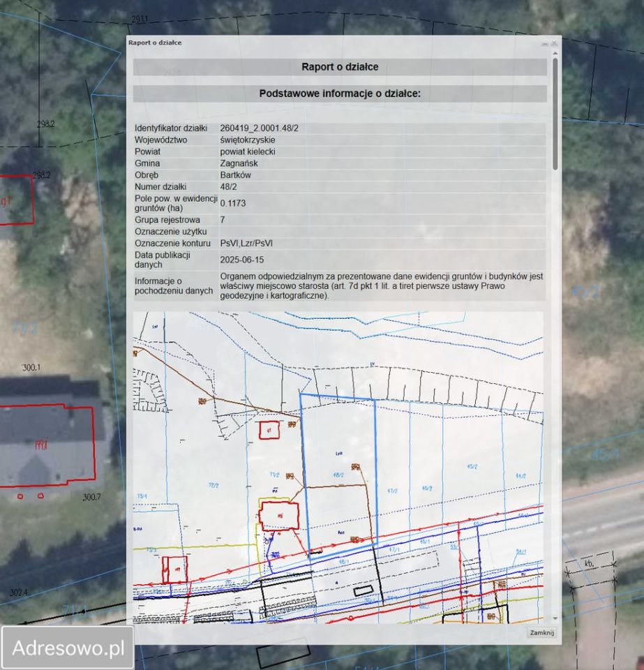Click the scroll down arrow in report
This screenshot has height=670, width=644.
[x=555, y=618]
